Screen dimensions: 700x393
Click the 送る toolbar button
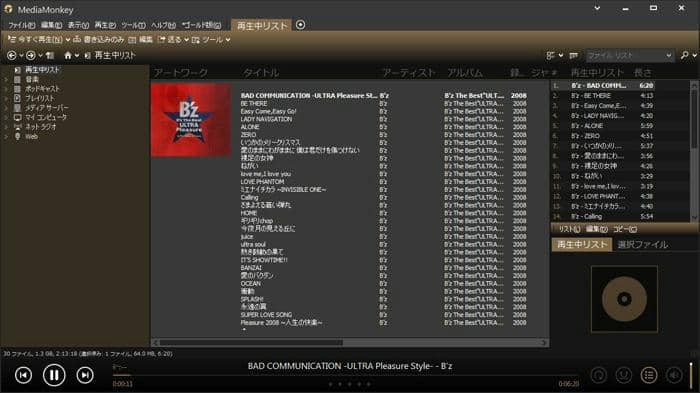click(170, 40)
